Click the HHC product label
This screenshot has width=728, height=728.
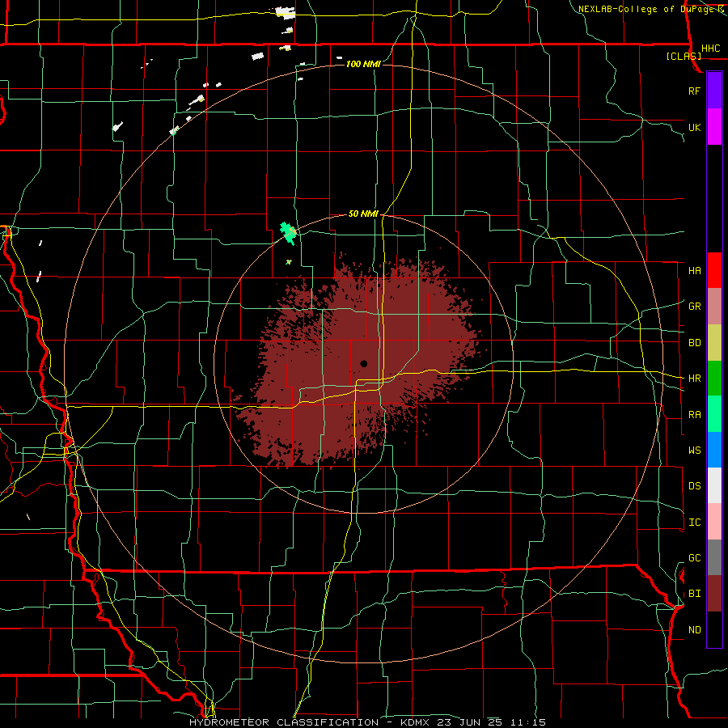[x=710, y=49]
